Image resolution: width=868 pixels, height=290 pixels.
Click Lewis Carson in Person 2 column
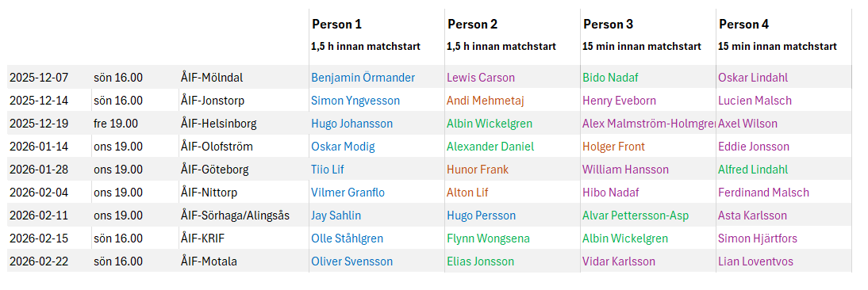512,78
